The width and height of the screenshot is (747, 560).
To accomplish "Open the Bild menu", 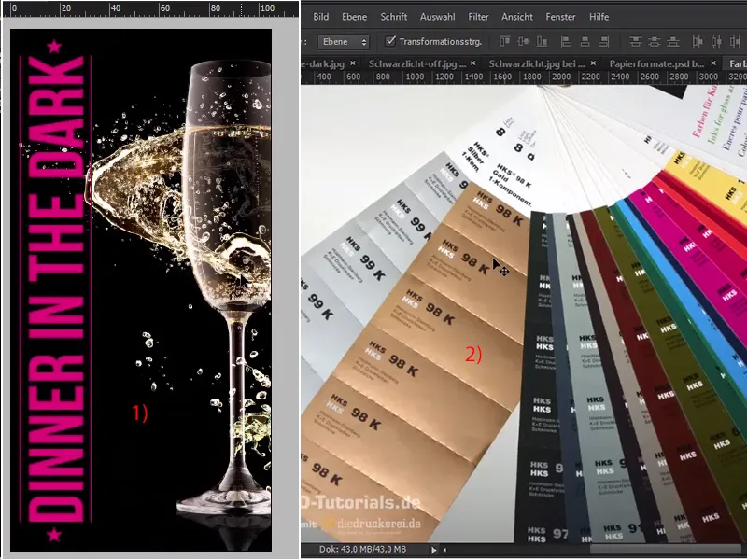I will point(320,17).
